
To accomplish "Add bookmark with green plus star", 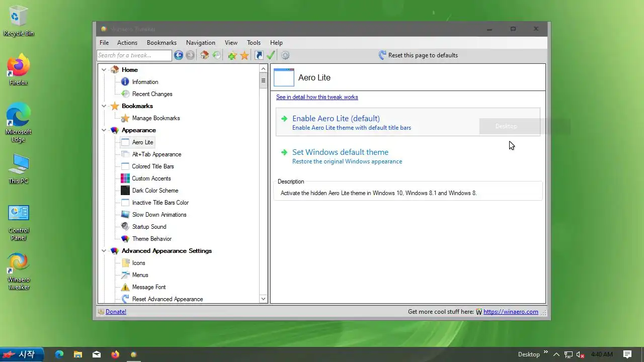I will pyautogui.click(x=232, y=55).
